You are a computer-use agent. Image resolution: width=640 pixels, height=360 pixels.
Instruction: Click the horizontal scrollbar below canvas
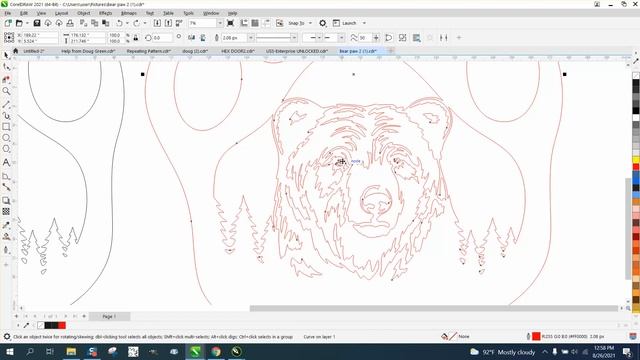pos(433,308)
